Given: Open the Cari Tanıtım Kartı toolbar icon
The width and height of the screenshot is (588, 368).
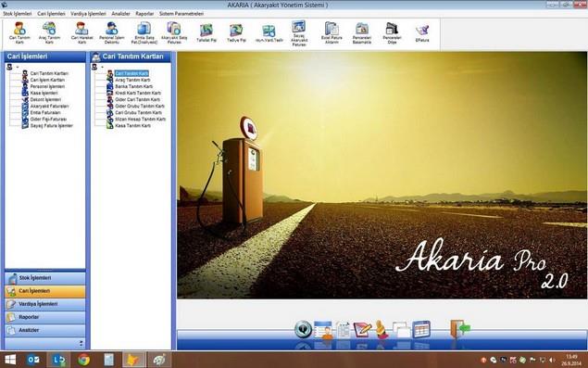Looking at the screenshot, I should (x=19, y=32).
